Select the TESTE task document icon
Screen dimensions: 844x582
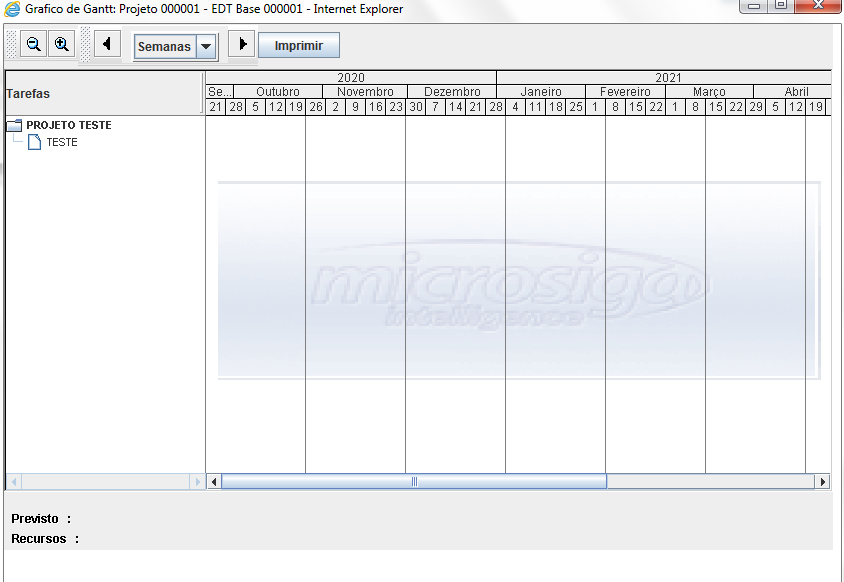tap(34, 142)
